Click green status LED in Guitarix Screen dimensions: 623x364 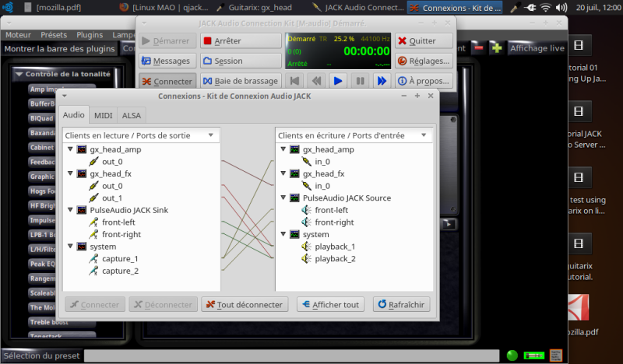512,355
